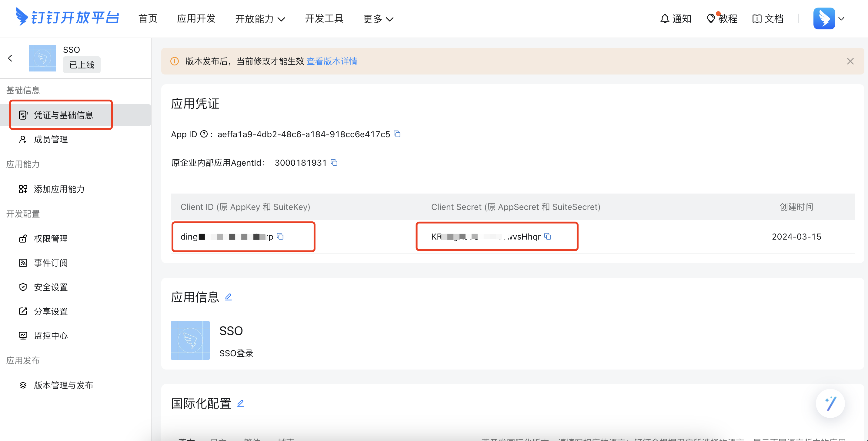
Task: Click the 已上线 status badge
Action: click(82, 65)
